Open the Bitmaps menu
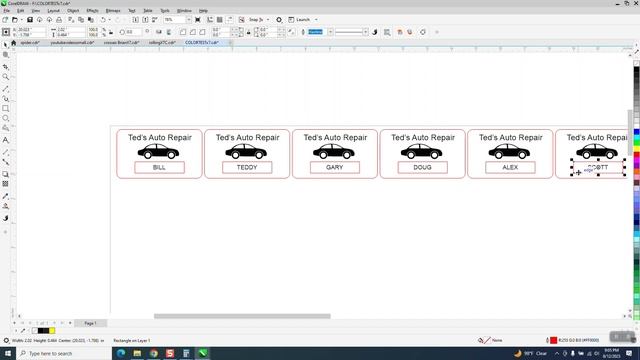 [113, 11]
